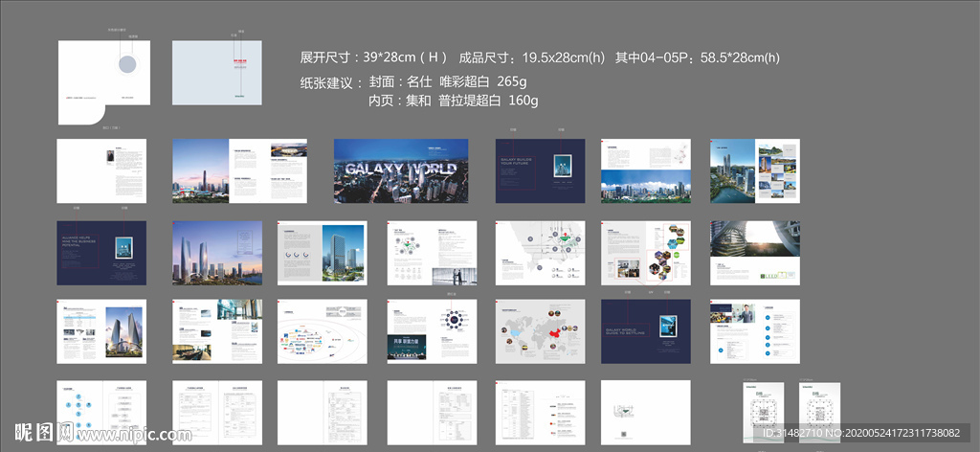Open the spread with the businessman photo
Screen dimensions: 980x452
[x=754, y=331]
